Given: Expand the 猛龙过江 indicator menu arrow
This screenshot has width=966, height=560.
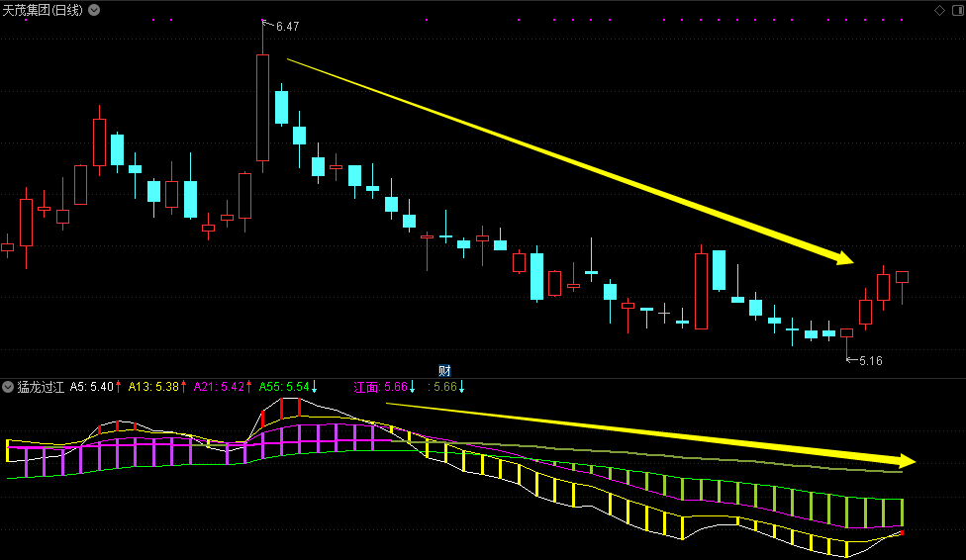Looking at the screenshot, I should coord(8,387).
